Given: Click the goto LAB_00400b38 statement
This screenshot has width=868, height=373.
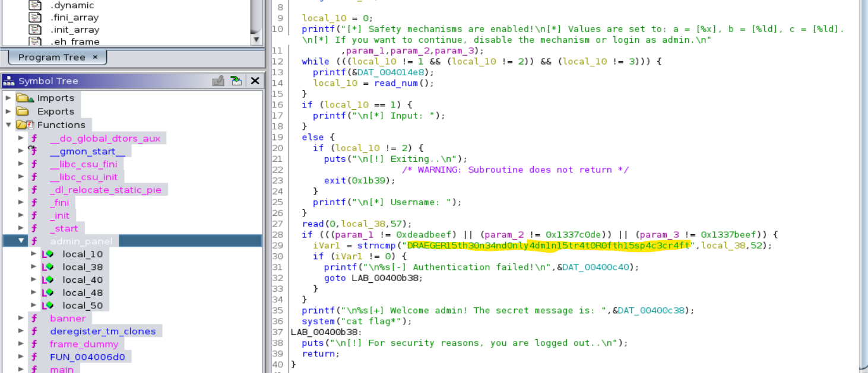Looking at the screenshot, I should tap(373, 278).
